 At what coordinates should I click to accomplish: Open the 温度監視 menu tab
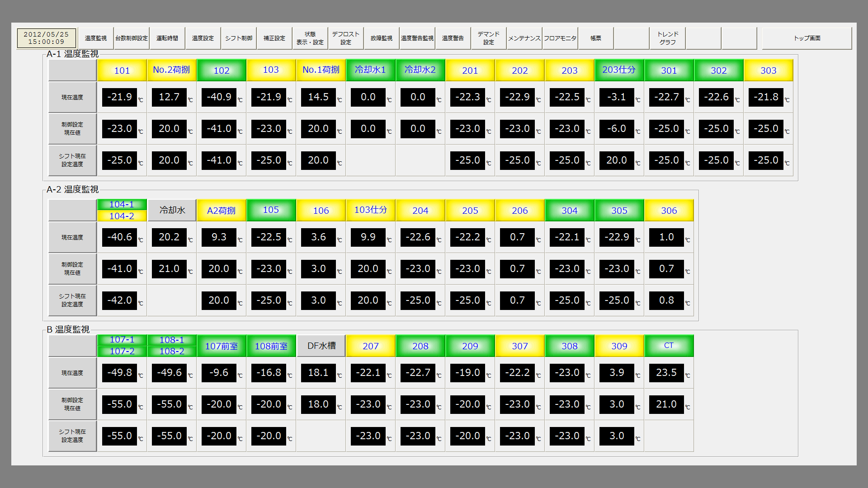(96, 38)
